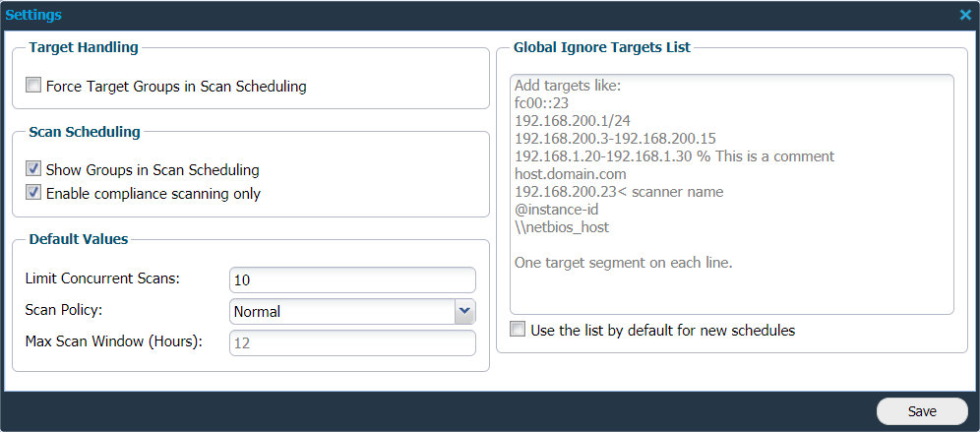980x432 pixels.
Task: Select the Target Handling section heading
Action: pos(84,46)
